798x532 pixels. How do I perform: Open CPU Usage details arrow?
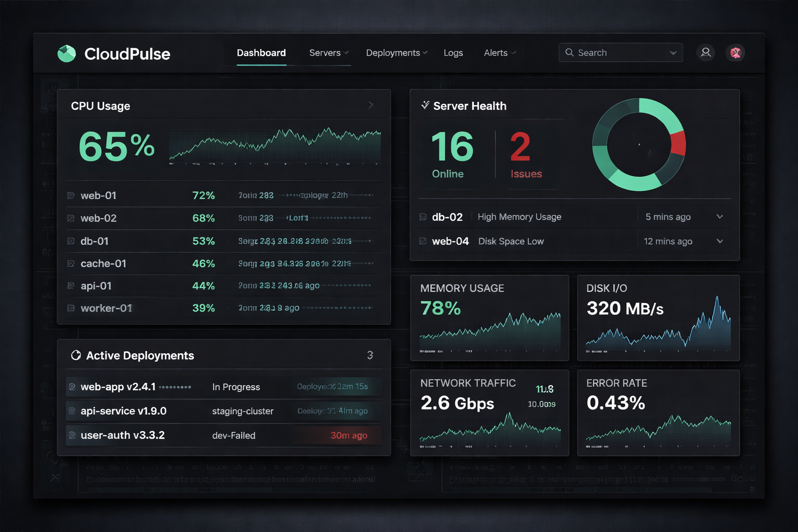[x=371, y=105]
